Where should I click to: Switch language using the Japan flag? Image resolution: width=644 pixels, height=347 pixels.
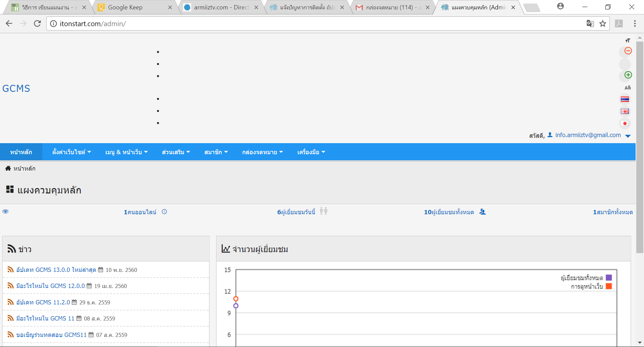pyautogui.click(x=625, y=123)
